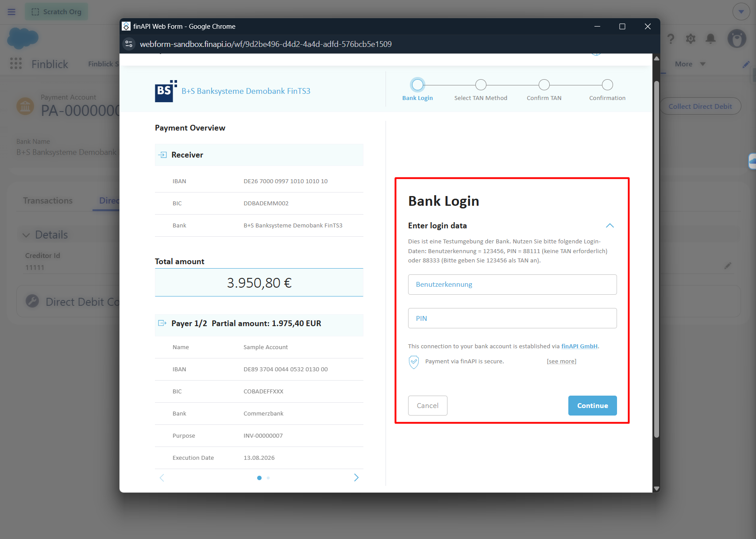756x539 pixels.
Task: Edit the Creditor Id field pencil
Action: click(728, 266)
